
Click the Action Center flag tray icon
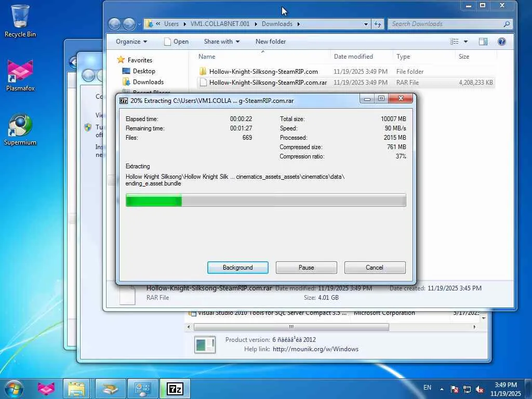coord(455,389)
